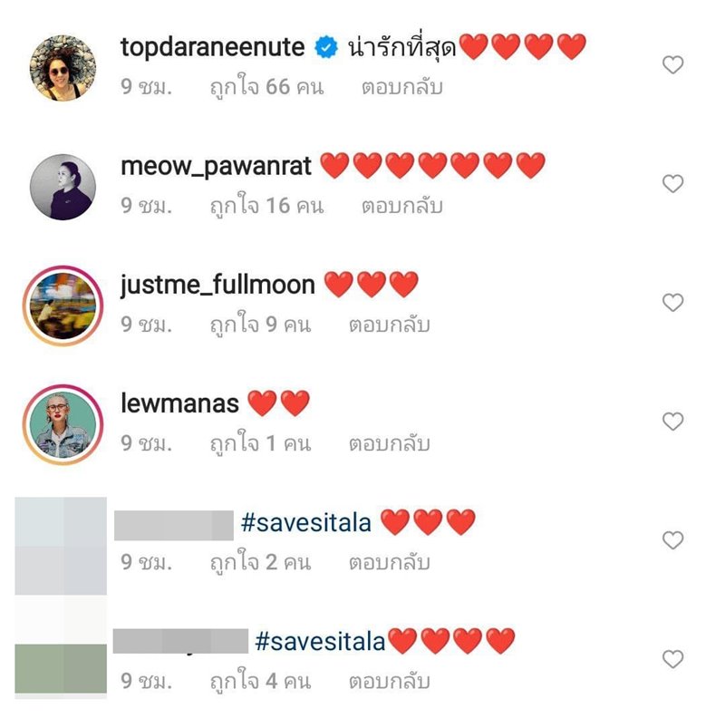Open topdaraneenute profile picture
The height and width of the screenshot is (728, 725).
click(x=63, y=68)
